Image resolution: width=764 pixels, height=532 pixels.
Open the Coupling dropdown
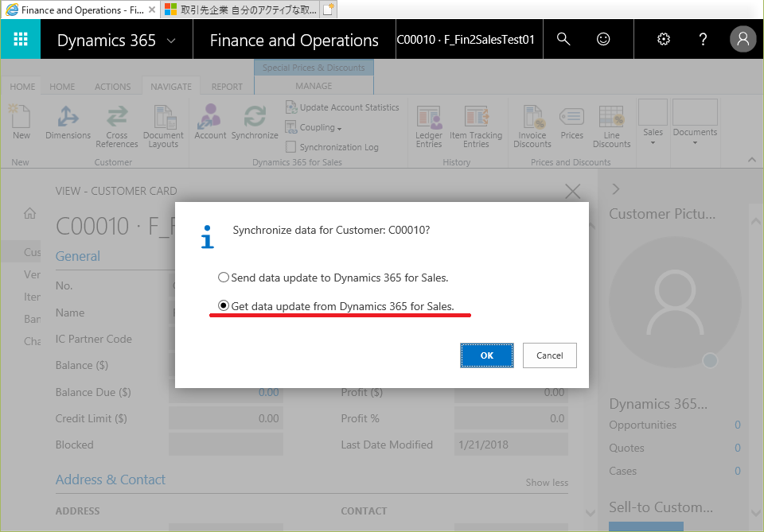coord(314,127)
